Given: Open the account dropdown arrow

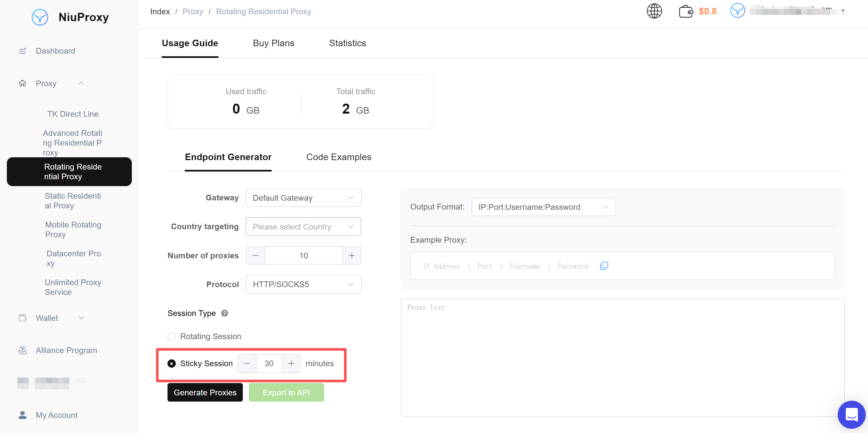Looking at the screenshot, I should point(843,11).
